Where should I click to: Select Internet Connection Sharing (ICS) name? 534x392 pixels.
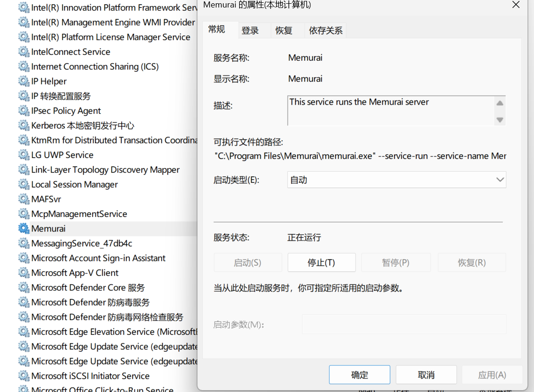95,66
